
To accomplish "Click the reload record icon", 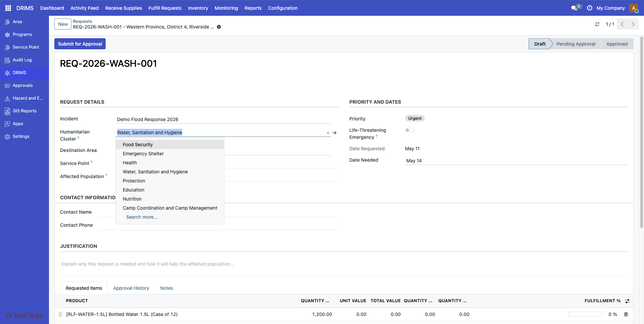I will click(x=597, y=24).
